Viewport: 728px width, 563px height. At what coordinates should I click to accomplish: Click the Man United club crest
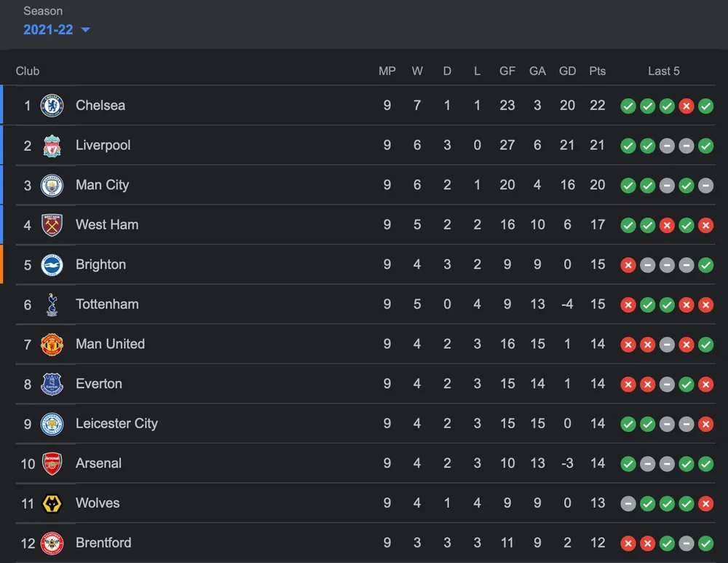(52, 345)
